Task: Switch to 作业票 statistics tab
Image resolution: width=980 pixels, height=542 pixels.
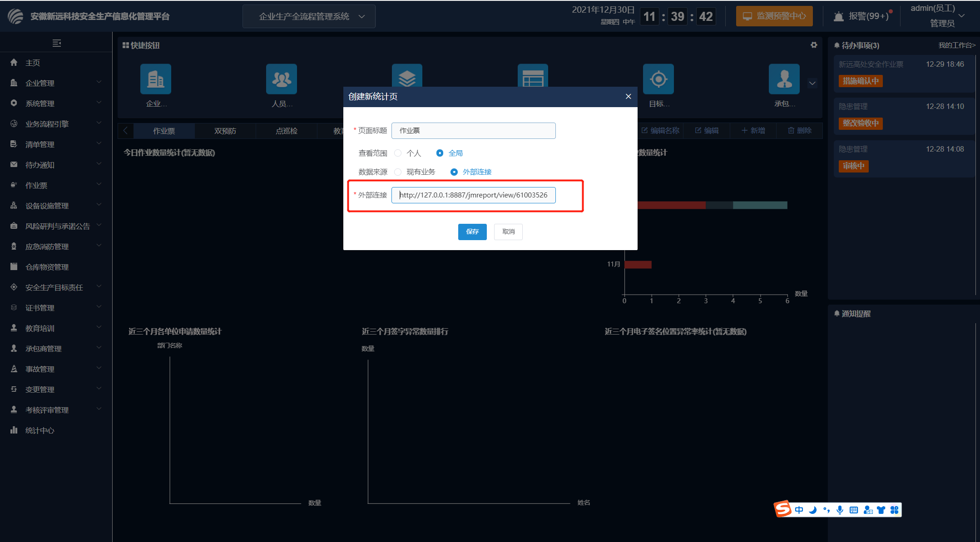Action: coord(164,131)
